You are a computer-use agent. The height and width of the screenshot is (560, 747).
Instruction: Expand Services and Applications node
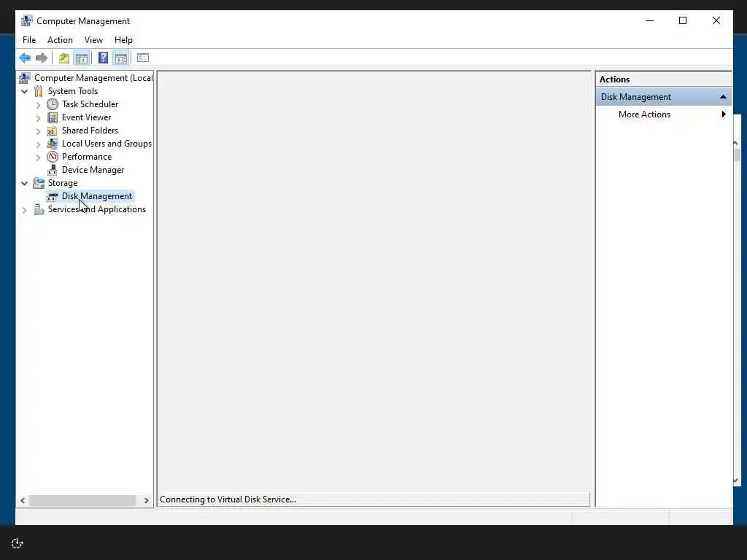coord(24,210)
